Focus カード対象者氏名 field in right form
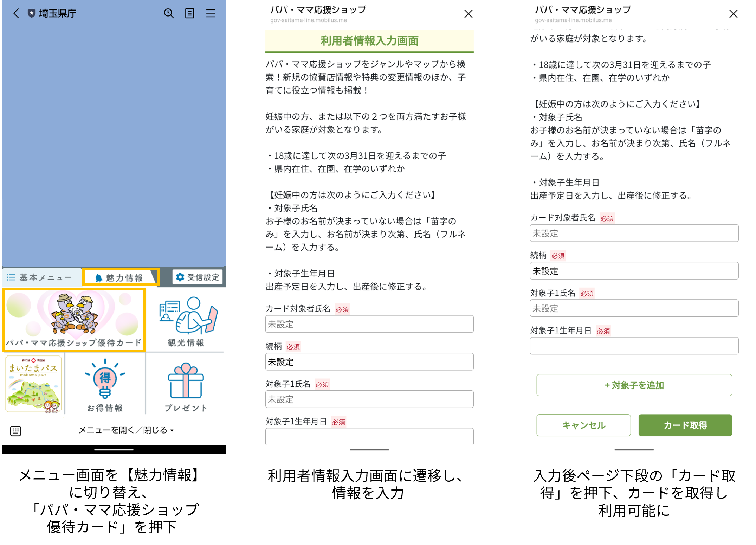 pyautogui.click(x=634, y=233)
